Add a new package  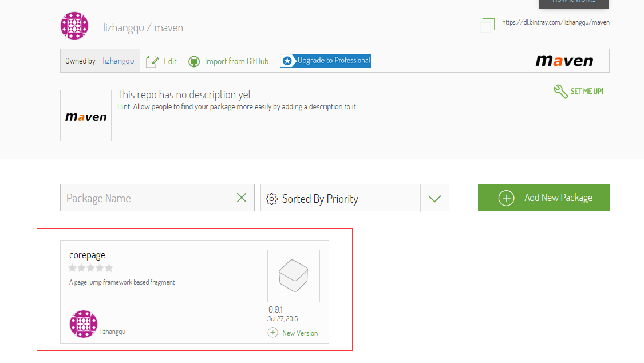tap(544, 198)
